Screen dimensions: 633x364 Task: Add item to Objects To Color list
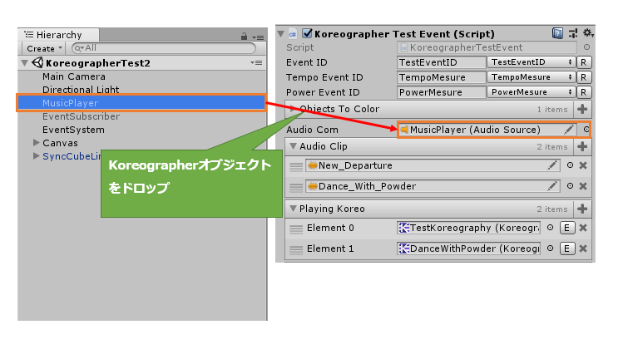point(582,109)
